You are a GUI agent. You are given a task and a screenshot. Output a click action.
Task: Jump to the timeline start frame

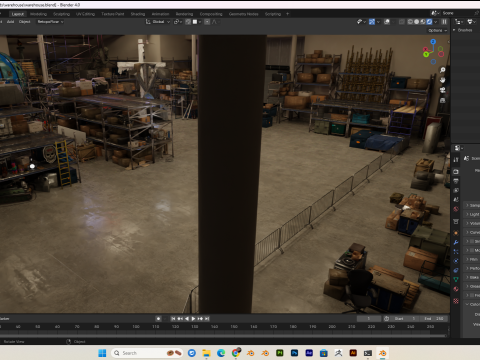(x=173, y=319)
